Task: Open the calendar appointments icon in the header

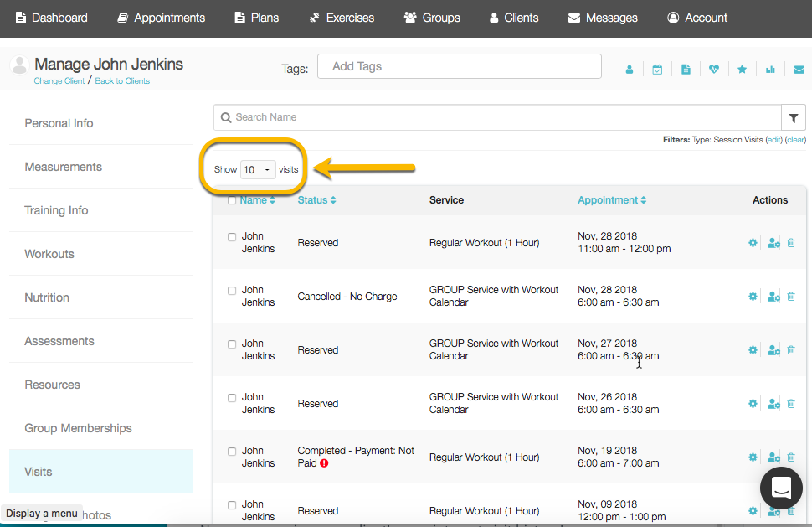Action: pyautogui.click(x=658, y=69)
